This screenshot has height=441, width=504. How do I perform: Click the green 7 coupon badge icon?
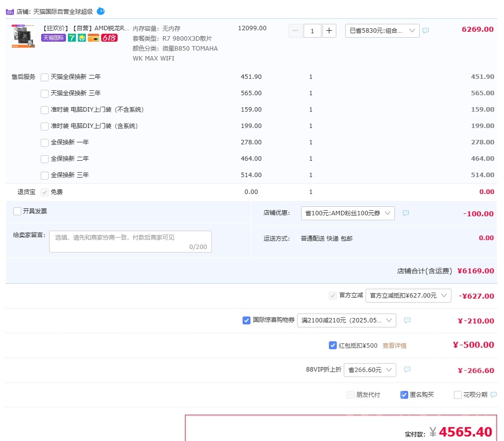click(x=72, y=38)
